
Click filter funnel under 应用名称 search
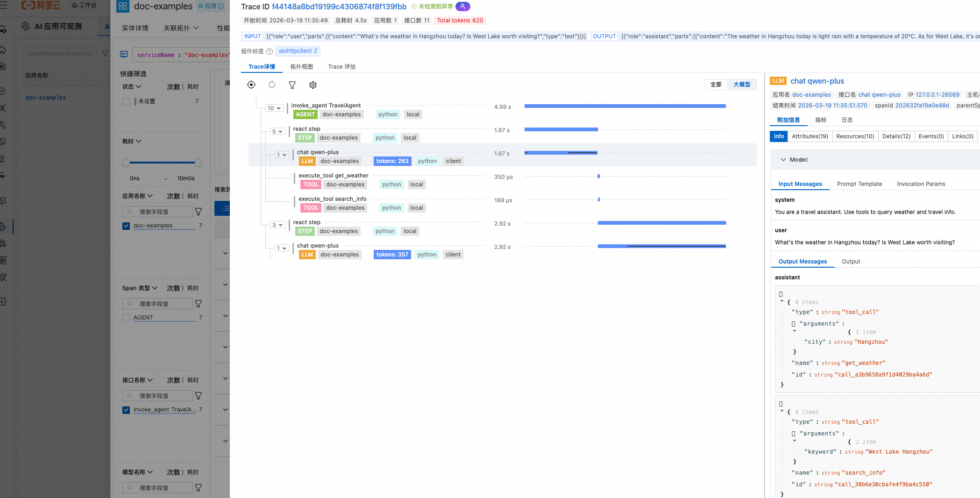coord(199,212)
